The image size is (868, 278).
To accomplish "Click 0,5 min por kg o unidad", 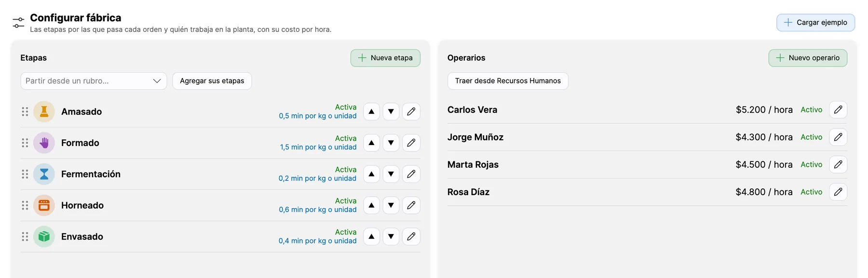I will tap(318, 116).
